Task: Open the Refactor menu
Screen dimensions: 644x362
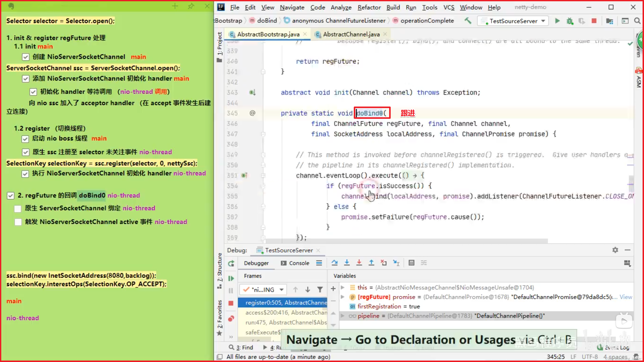Action: point(369,8)
